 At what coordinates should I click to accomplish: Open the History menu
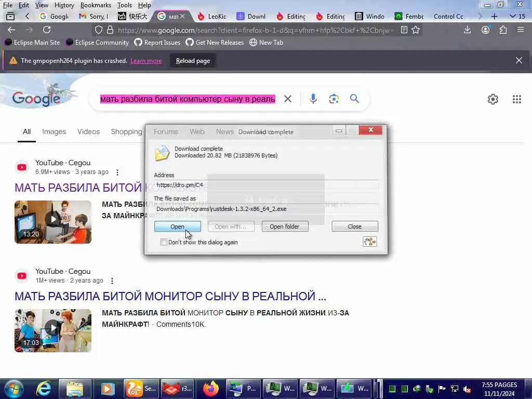tap(64, 5)
